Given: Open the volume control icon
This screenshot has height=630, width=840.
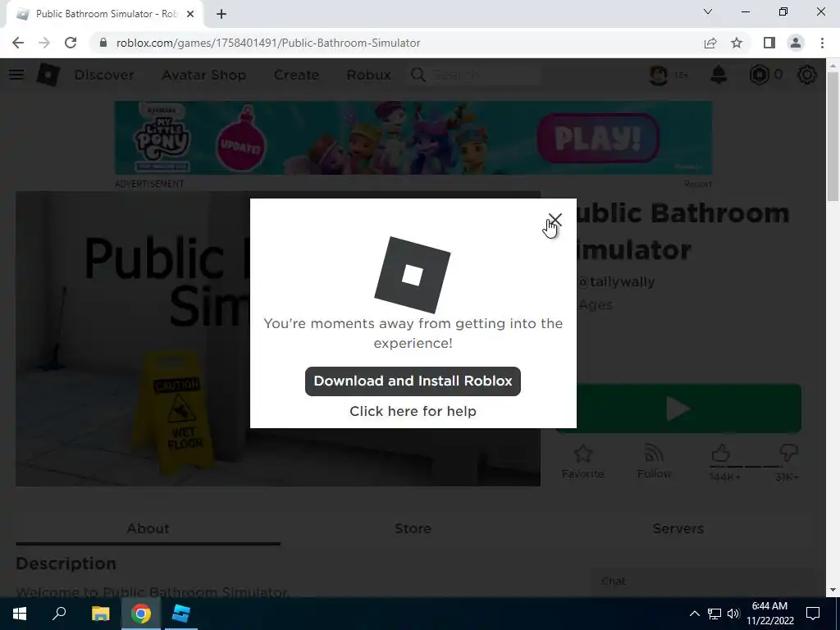Looking at the screenshot, I should click(x=733, y=614).
